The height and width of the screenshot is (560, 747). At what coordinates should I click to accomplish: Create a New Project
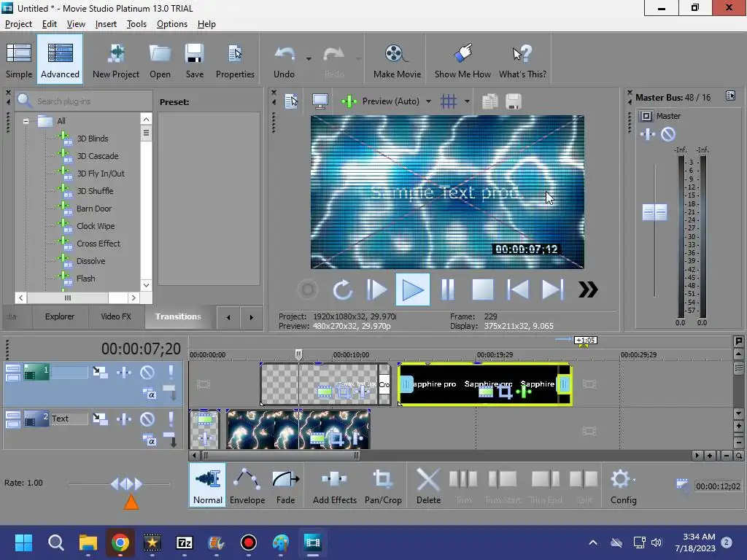point(116,60)
